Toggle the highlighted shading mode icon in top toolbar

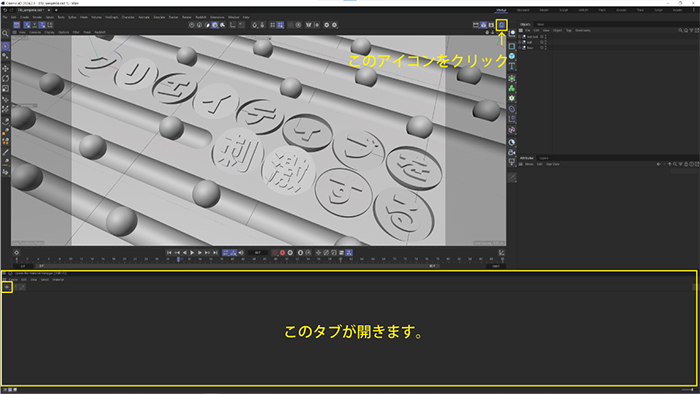coord(215,25)
